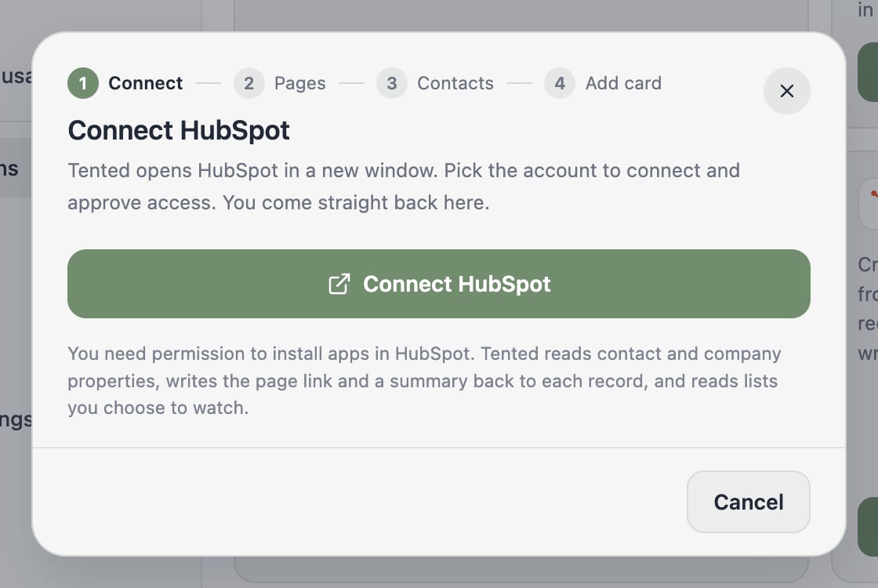Image resolution: width=878 pixels, height=588 pixels.
Task: Click the step 2 number badge
Action: pyautogui.click(x=249, y=83)
